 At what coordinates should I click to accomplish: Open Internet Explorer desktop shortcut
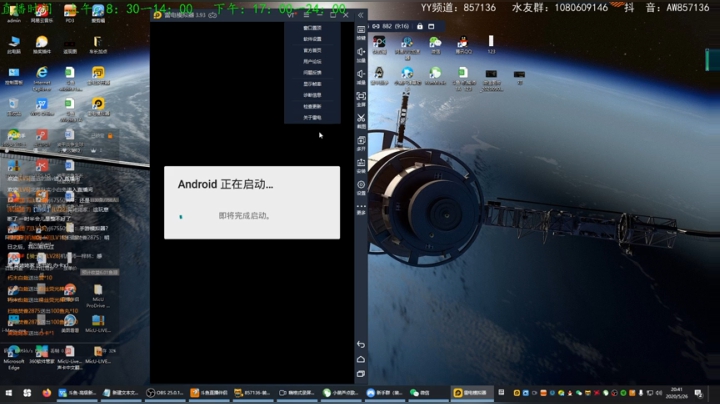point(42,78)
